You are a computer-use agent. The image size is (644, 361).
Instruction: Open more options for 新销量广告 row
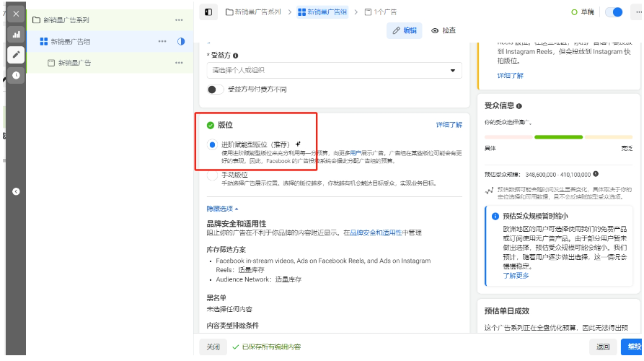pos(179,63)
